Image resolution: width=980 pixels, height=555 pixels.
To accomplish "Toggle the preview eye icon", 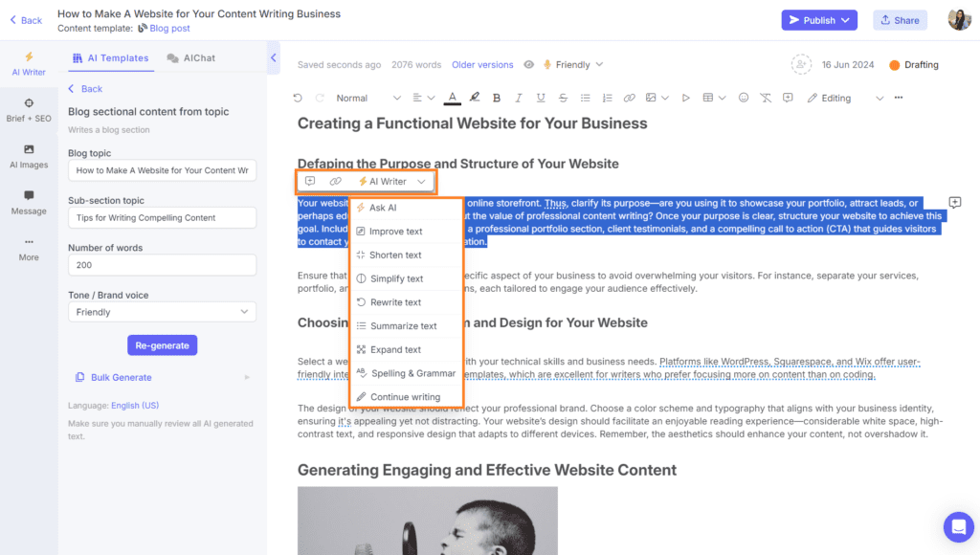I will click(x=528, y=64).
